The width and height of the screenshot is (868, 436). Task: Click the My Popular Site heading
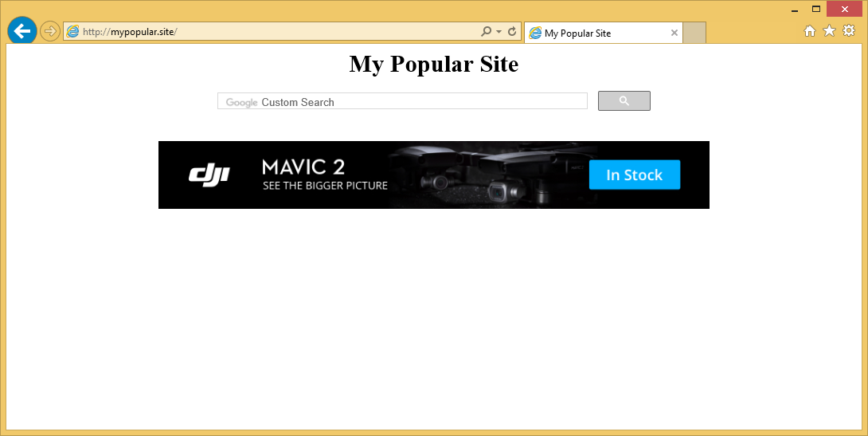pyautogui.click(x=433, y=65)
